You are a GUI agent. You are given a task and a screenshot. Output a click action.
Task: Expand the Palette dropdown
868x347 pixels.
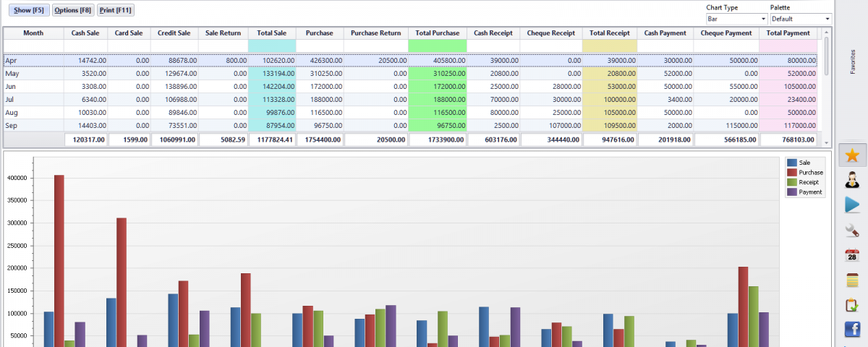point(800,19)
